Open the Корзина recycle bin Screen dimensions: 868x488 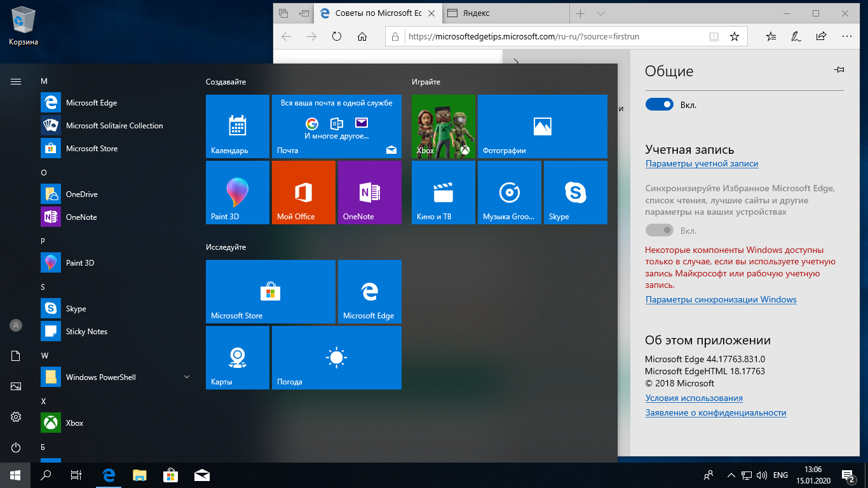(x=24, y=26)
